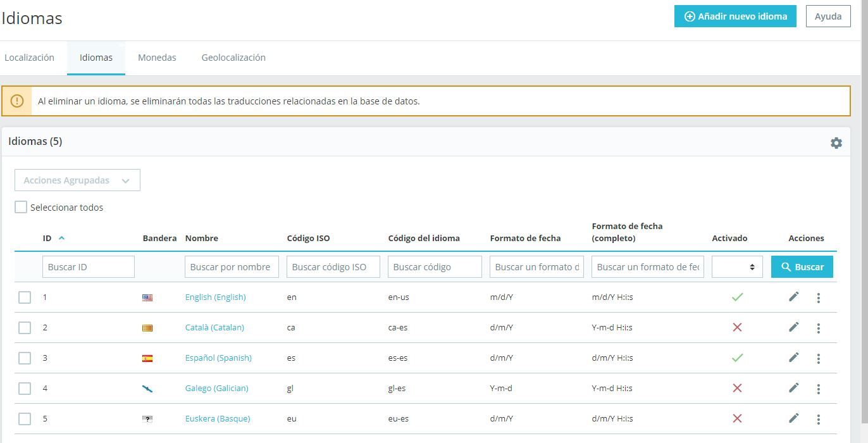Image resolution: width=868 pixels, height=443 pixels.
Task: Click the gl-es language code cell
Action: tap(397, 388)
